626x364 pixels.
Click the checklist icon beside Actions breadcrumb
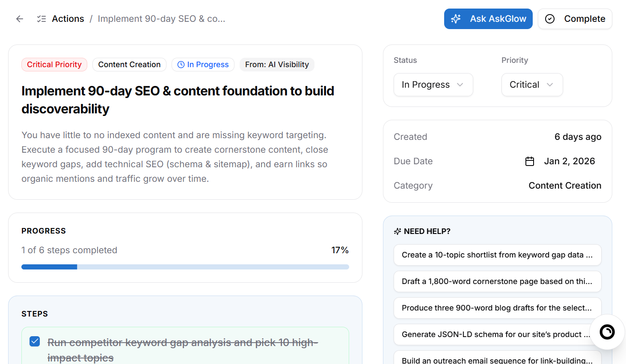(x=41, y=18)
